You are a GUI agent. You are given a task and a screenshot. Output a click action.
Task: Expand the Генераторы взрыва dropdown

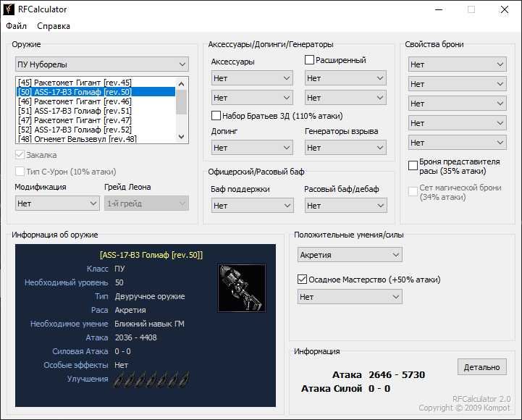(x=345, y=148)
